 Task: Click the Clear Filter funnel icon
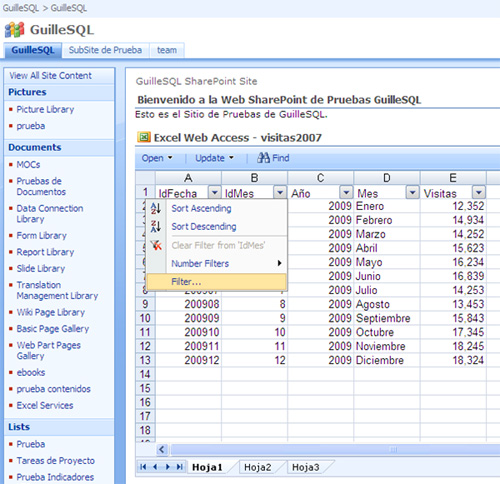[156, 245]
